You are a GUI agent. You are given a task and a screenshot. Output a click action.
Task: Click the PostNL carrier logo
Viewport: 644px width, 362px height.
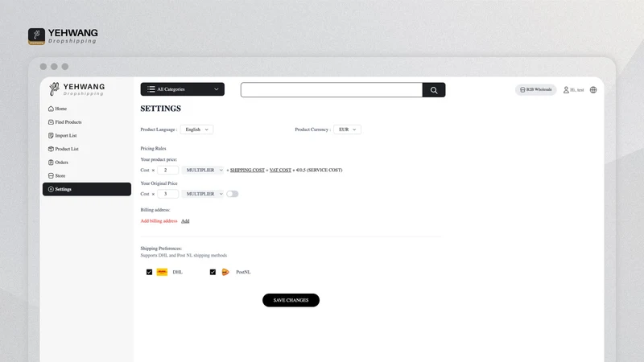click(225, 272)
